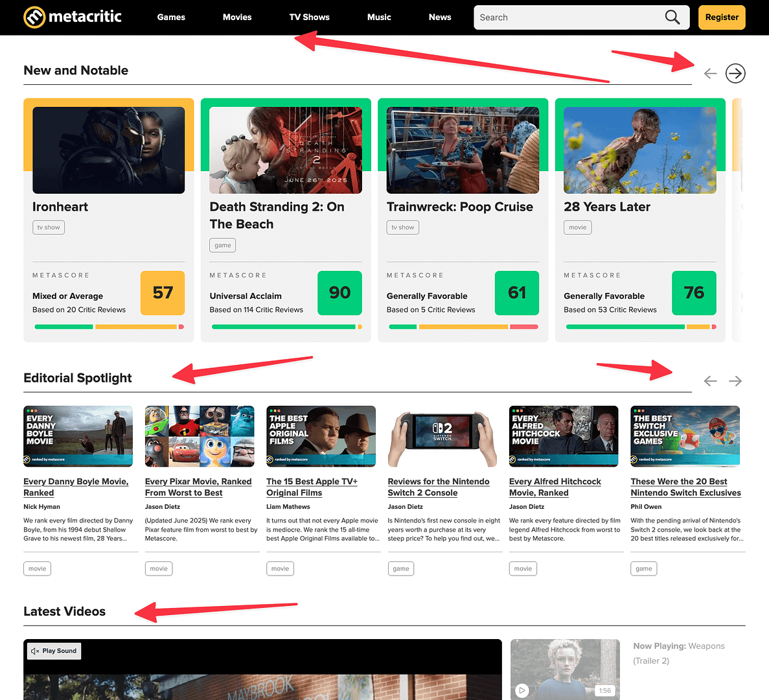Click the Danny Boyle article thumbnail
Screen dimensions: 769x700
pos(78,436)
